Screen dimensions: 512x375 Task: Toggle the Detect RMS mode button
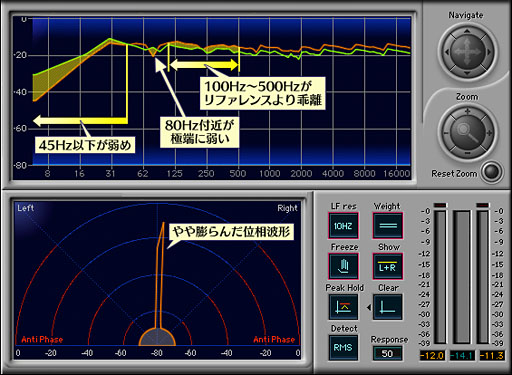343,348
